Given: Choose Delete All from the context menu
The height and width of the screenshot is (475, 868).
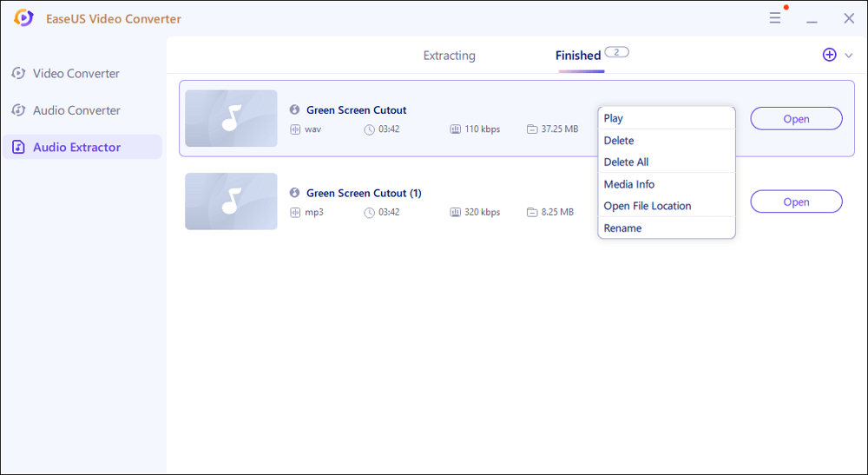Looking at the screenshot, I should [626, 162].
